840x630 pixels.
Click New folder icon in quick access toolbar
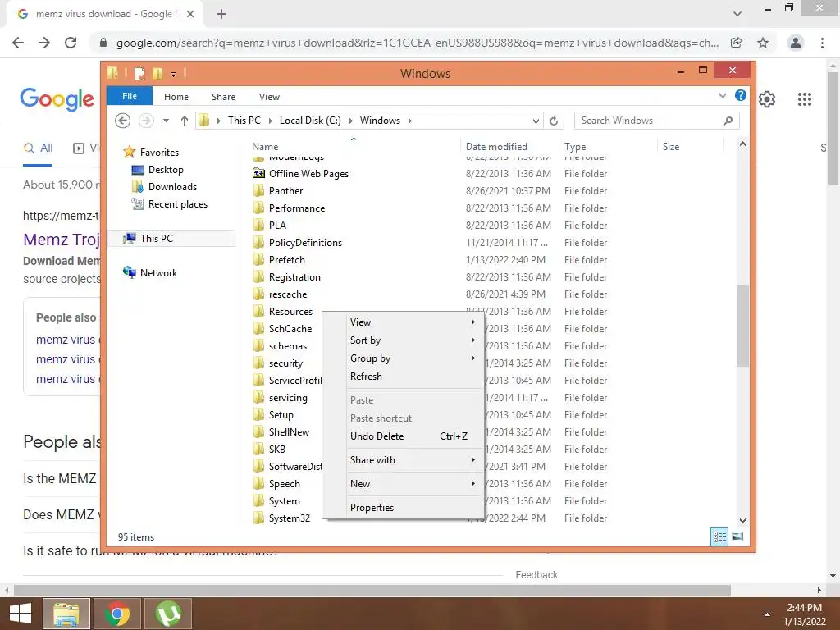(157, 73)
